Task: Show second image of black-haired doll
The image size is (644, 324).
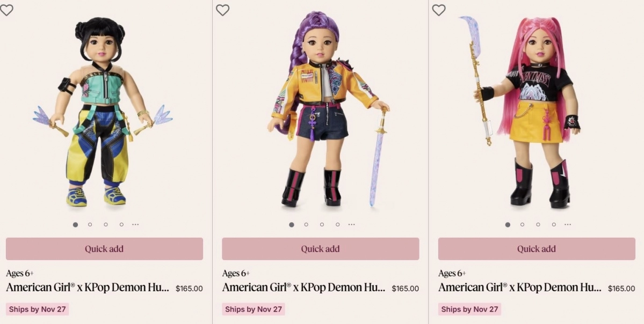Action: 90,225
